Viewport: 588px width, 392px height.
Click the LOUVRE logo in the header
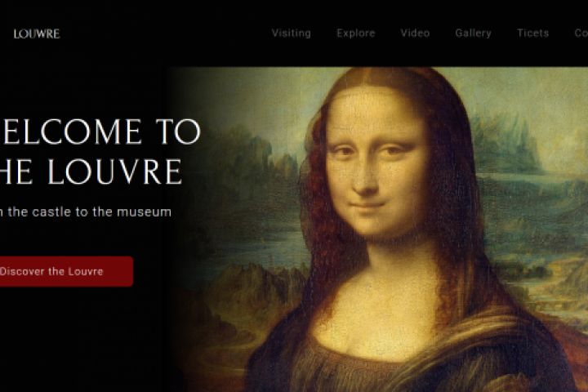(x=37, y=33)
